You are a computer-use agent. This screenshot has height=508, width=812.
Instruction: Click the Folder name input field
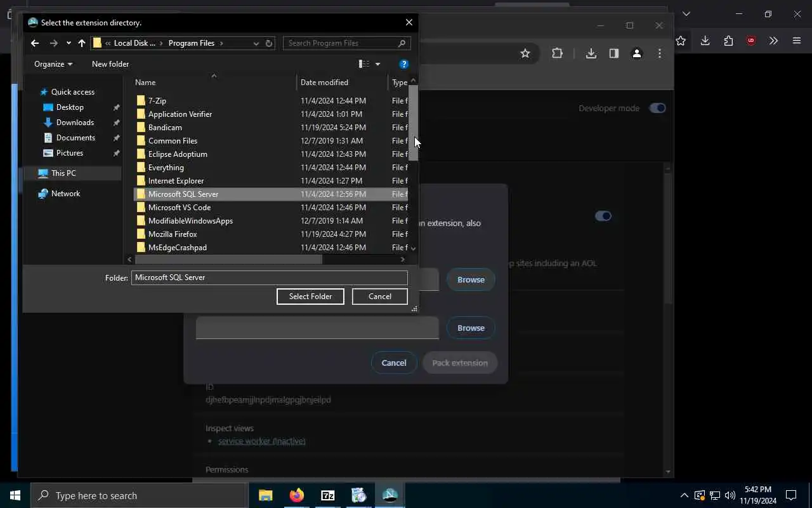pos(270,277)
